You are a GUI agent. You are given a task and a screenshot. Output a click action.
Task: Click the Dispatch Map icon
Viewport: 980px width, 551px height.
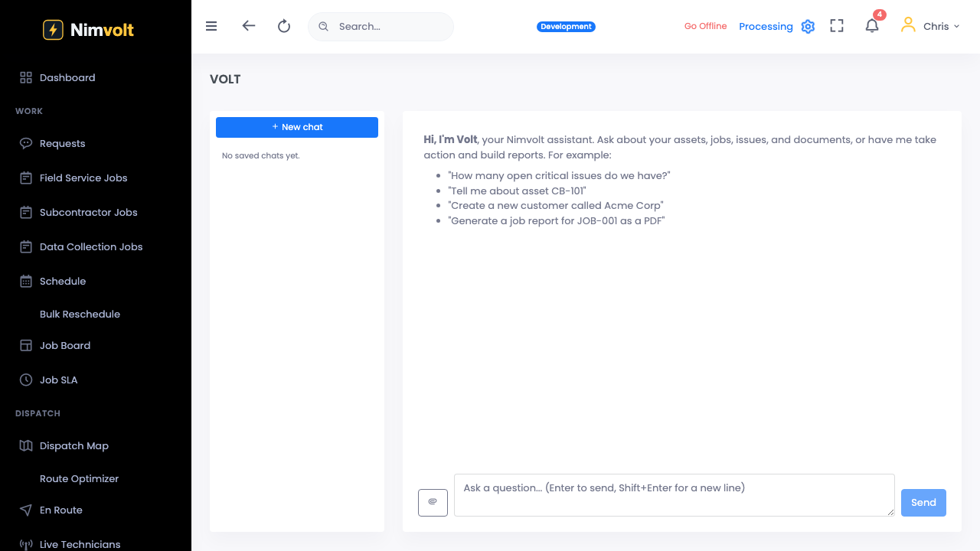[26, 445]
